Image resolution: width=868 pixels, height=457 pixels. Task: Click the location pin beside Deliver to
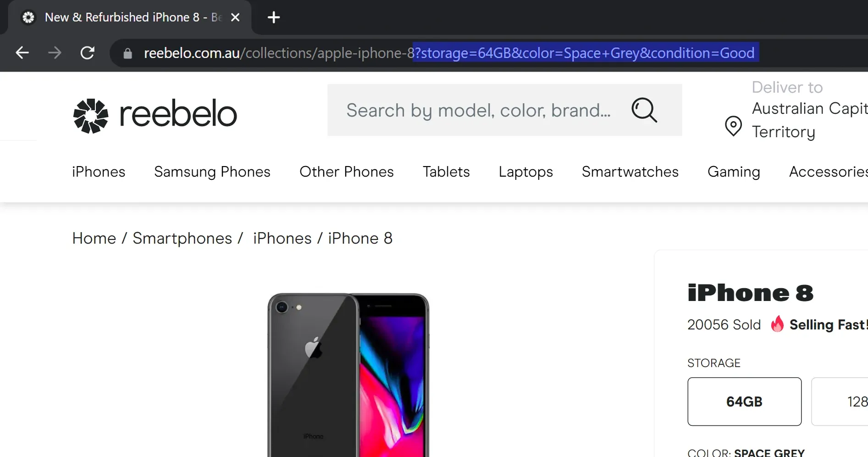tap(733, 126)
